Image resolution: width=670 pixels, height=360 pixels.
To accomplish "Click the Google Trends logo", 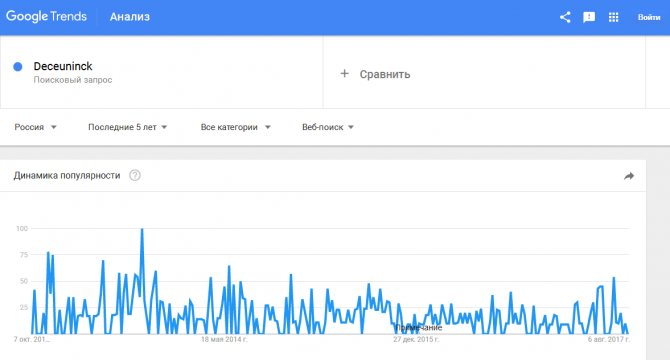I will (x=46, y=17).
